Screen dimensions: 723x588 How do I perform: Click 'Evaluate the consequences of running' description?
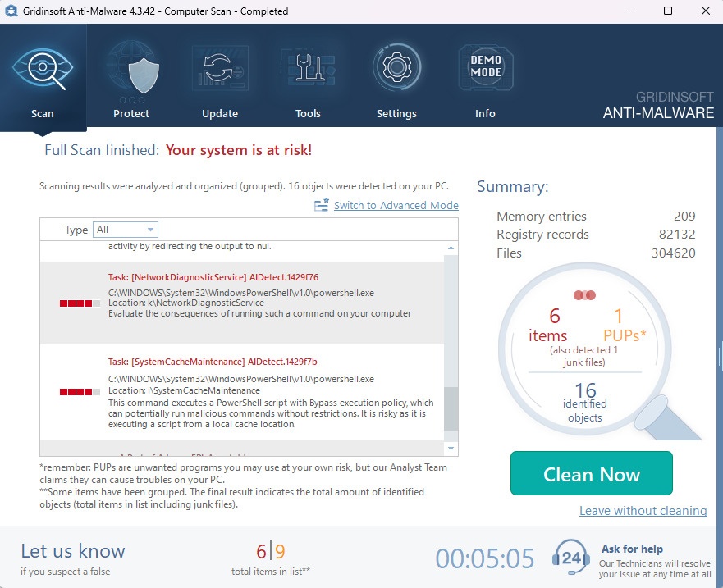[259, 313]
